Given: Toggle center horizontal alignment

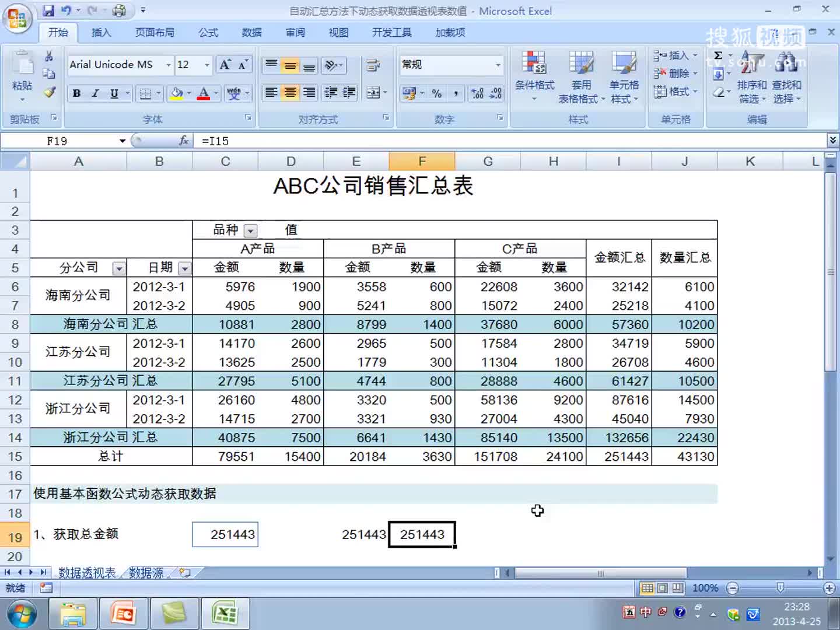Looking at the screenshot, I should (290, 93).
